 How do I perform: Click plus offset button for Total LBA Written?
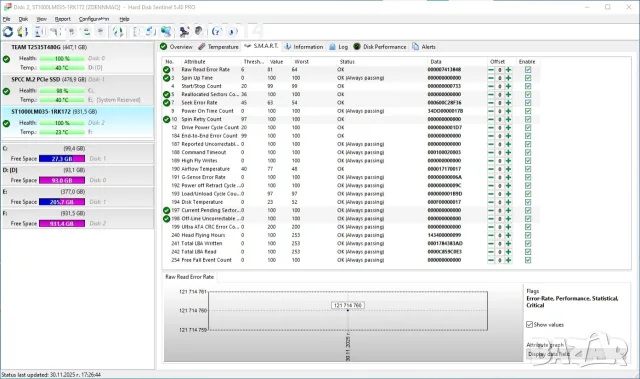click(508, 243)
